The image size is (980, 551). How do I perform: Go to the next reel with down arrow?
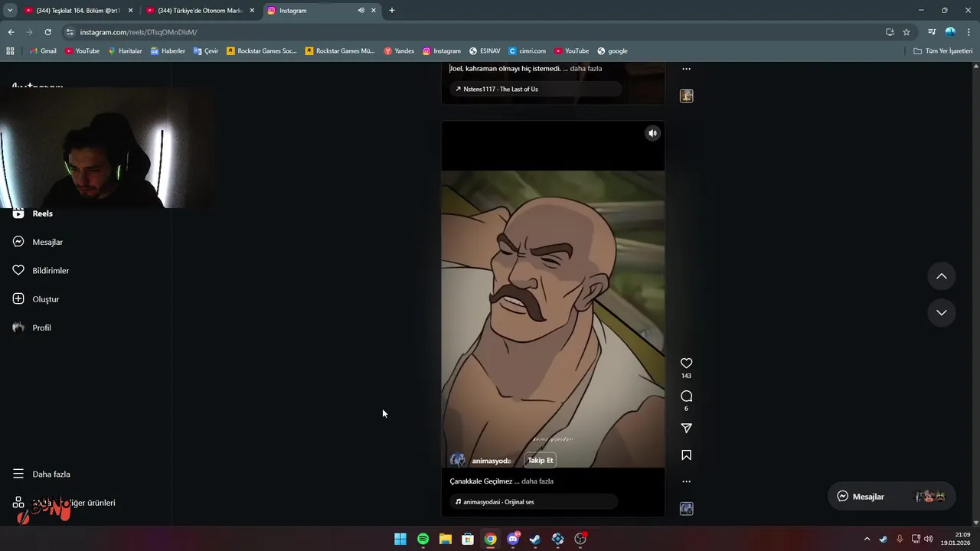point(942,312)
